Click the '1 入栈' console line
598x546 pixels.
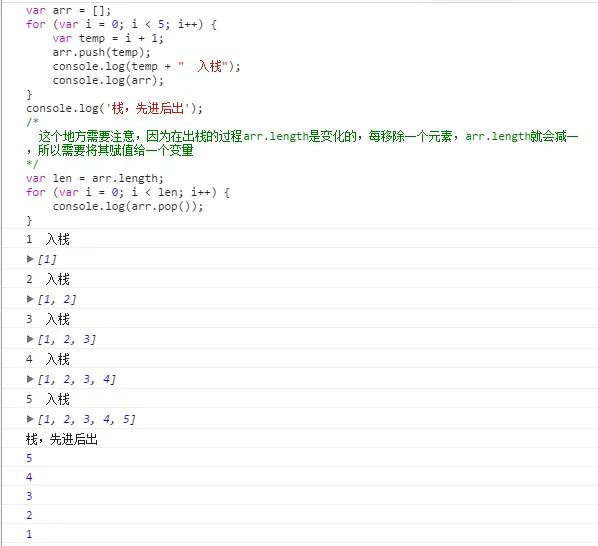click(x=48, y=239)
